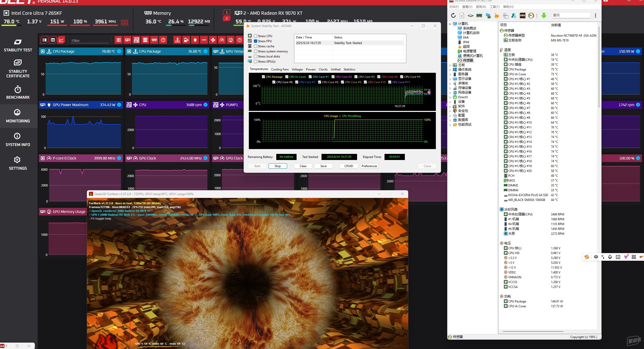This screenshot has width=644, height=349.
Task: Click the AIDA64 OSD toolbar icon
Action: (x=523, y=16)
